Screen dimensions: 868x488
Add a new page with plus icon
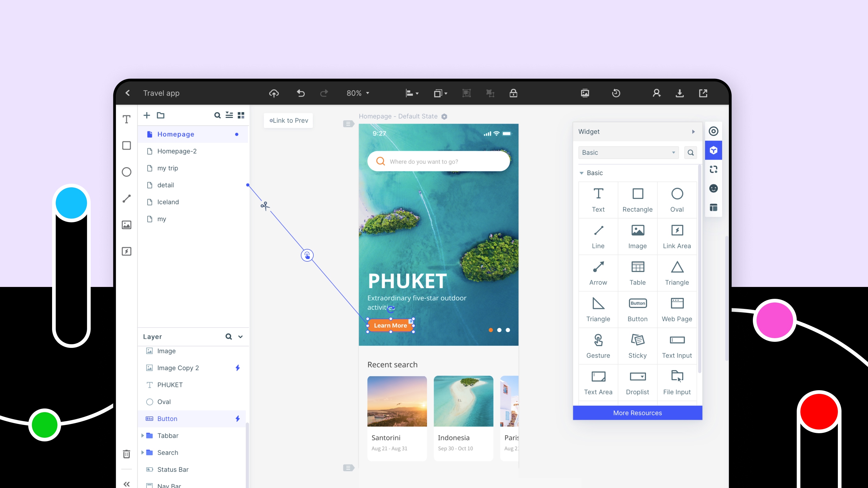click(x=146, y=115)
